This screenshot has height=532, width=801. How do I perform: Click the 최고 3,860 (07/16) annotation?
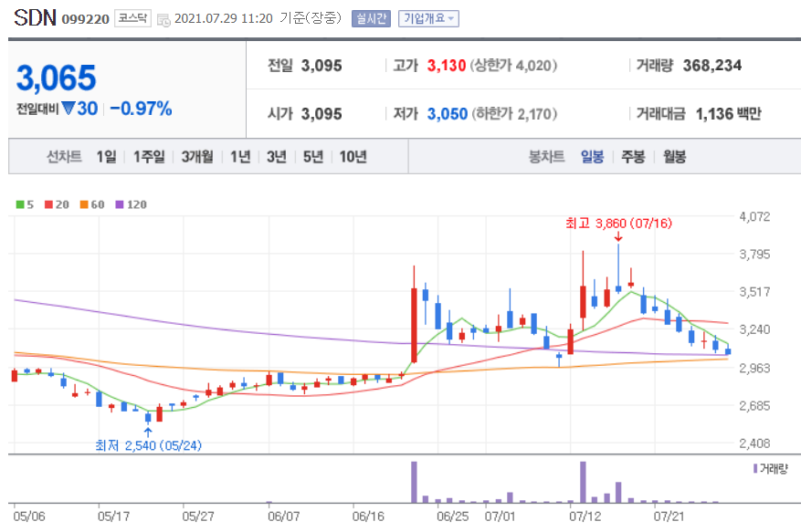(x=618, y=224)
